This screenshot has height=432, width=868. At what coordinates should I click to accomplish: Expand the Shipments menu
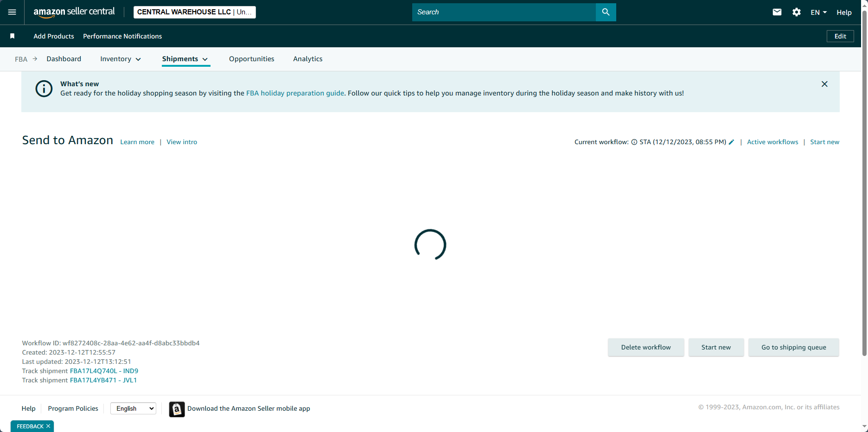point(185,59)
